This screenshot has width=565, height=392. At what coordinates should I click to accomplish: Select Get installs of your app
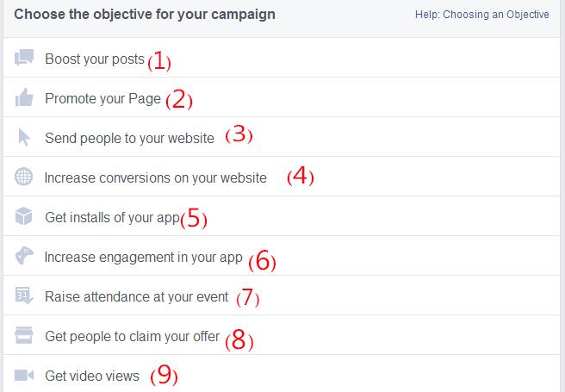click(x=282, y=216)
